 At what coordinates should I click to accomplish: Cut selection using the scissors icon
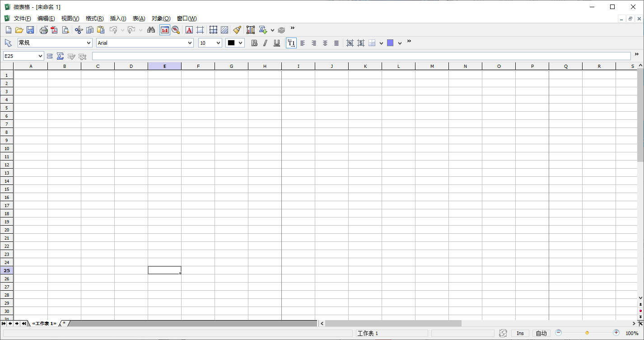tap(79, 30)
